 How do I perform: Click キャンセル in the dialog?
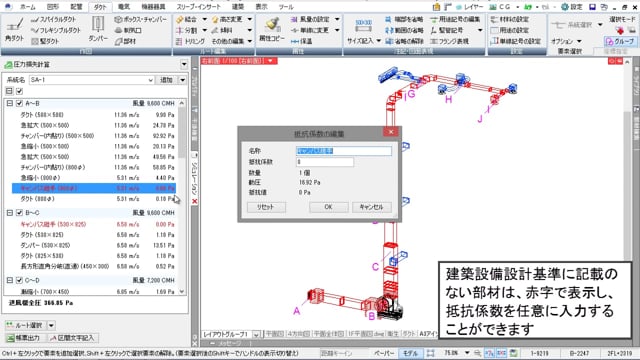(x=371, y=207)
